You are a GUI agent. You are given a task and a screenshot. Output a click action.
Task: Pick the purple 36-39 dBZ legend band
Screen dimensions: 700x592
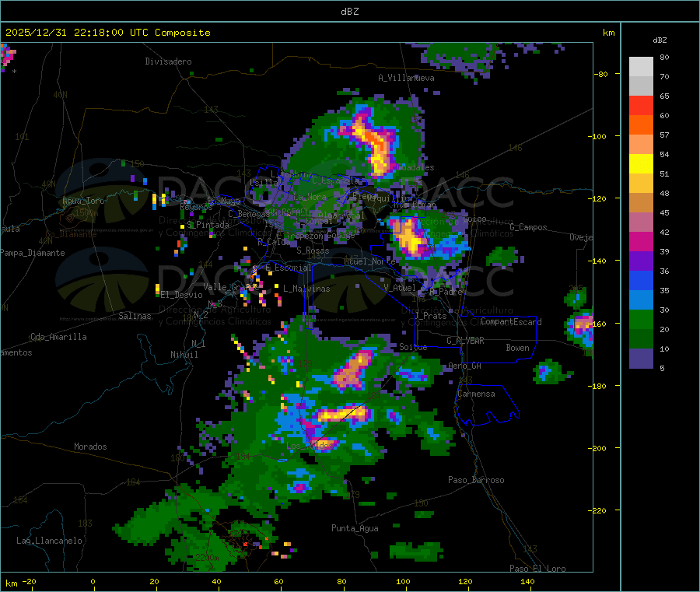tap(641, 261)
